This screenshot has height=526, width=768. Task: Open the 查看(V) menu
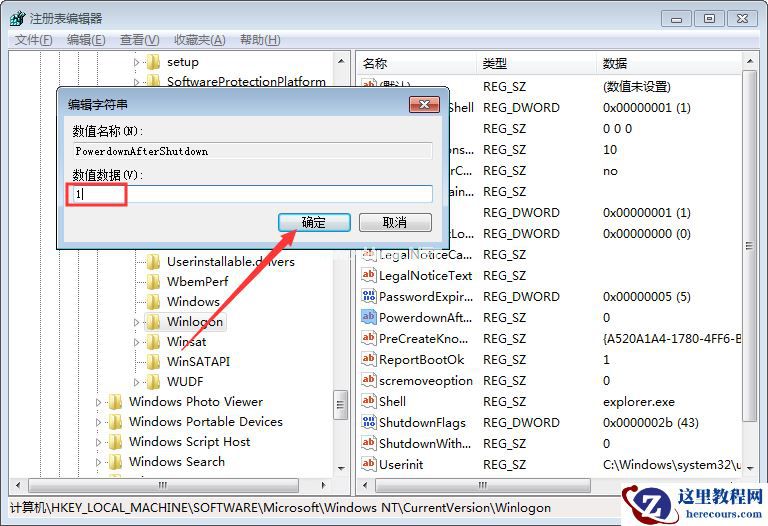click(x=140, y=40)
